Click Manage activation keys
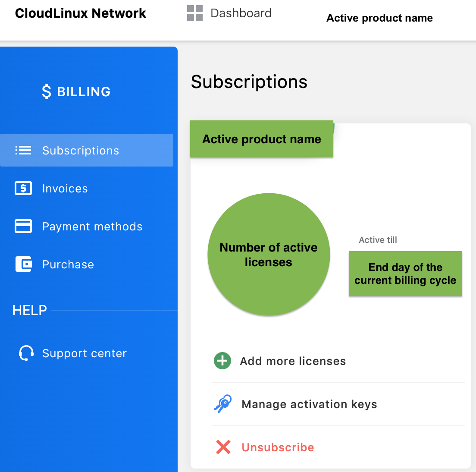 point(309,404)
